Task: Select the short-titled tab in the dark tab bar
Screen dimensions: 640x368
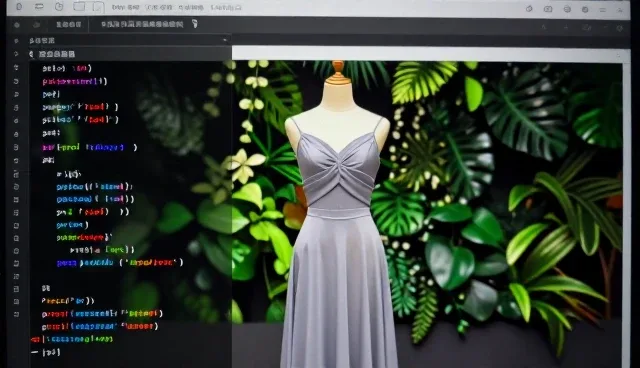Action: [x=69, y=25]
